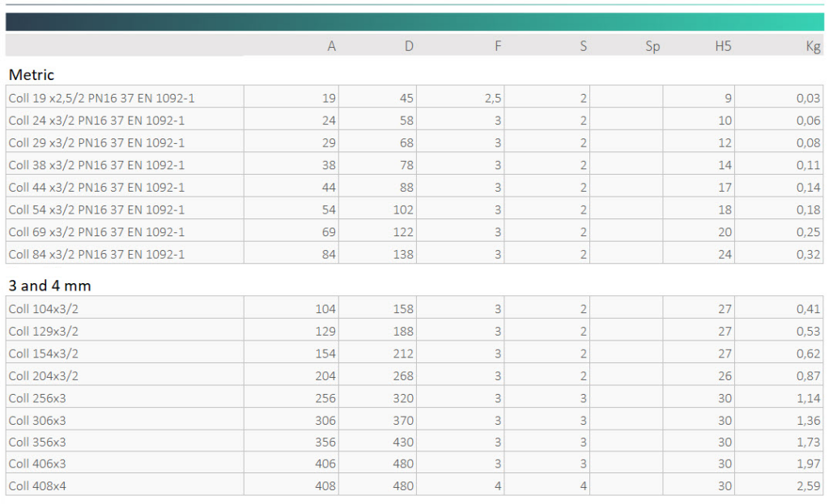Screen dimensions: 829x504
Task: Click the dark teal gradient banner
Action: point(414,22)
